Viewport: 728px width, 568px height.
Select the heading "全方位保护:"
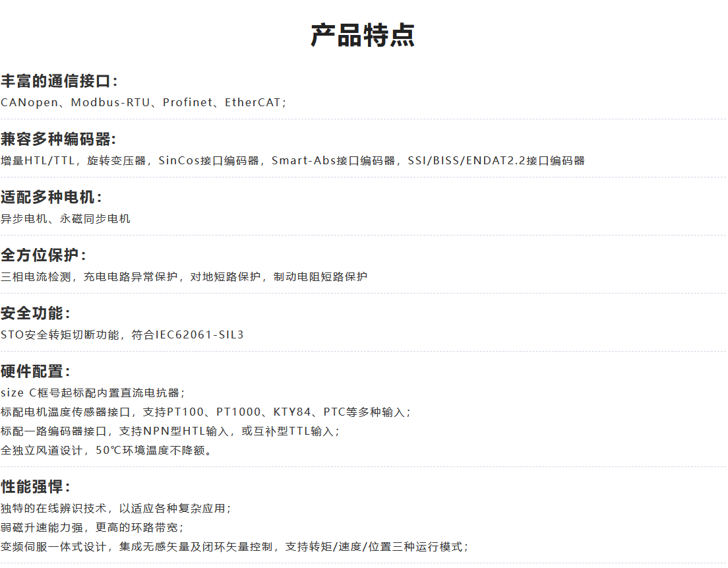tap(44, 255)
